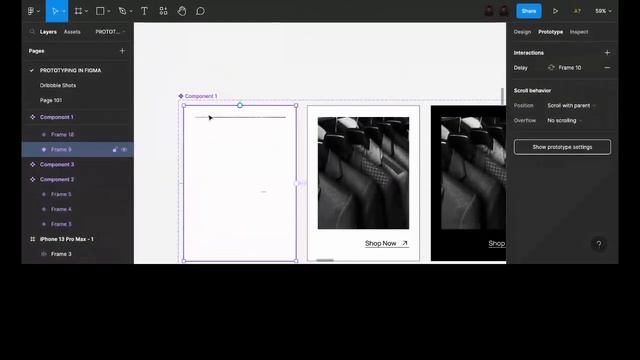This screenshot has width=640, height=360.
Task: Switch to the Prototype tab
Action: (550, 32)
